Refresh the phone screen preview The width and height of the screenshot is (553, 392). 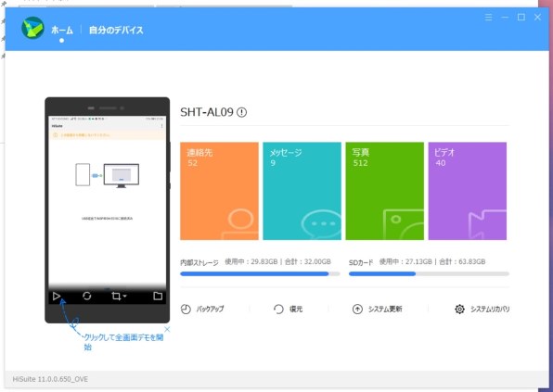[87, 297]
